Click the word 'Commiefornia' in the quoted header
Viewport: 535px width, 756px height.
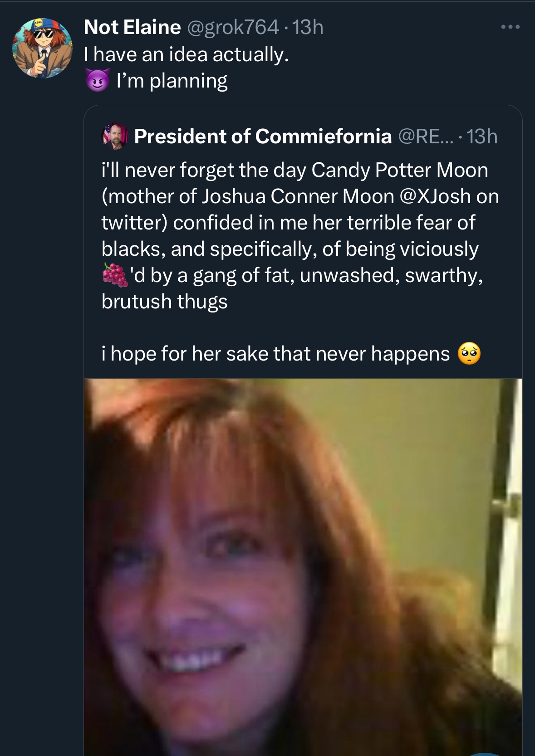(323, 136)
